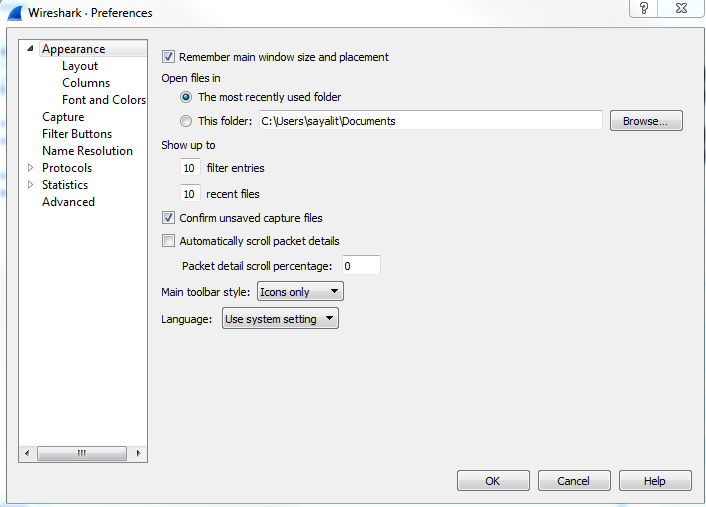The width and height of the screenshot is (706, 507).
Task: Go to Name Resolution settings
Action: click(87, 151)
